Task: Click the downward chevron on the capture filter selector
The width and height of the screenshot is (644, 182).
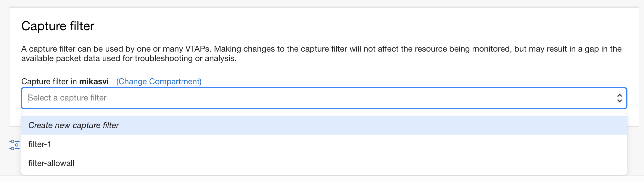Action: click(x=620, y=101)
